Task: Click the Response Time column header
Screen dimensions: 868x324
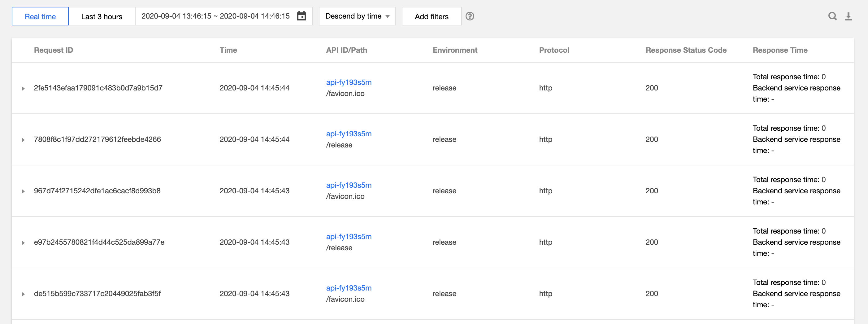Action: [780, 50]
